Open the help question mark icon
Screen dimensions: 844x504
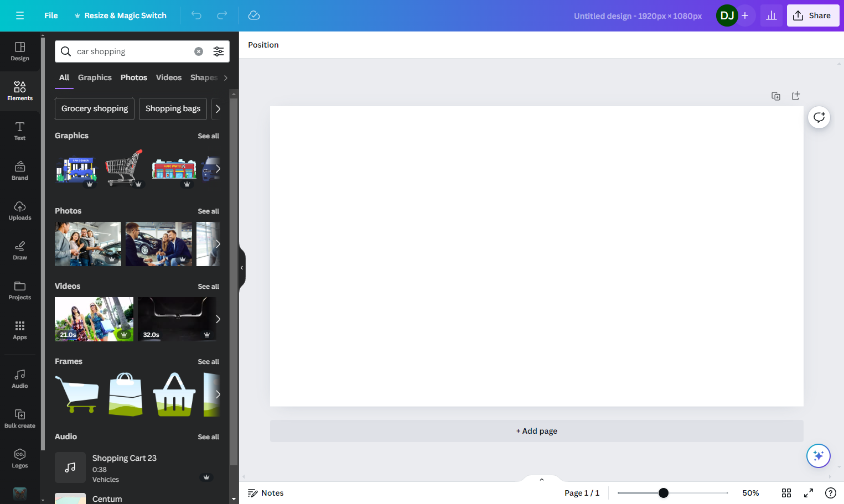tap(831, 493)
